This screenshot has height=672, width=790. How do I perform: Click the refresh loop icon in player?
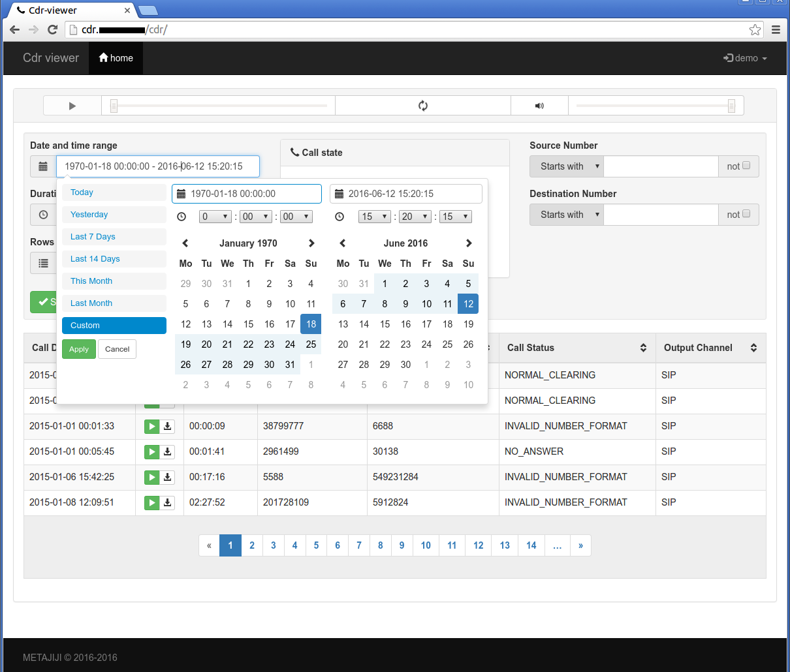click(423, 106)
